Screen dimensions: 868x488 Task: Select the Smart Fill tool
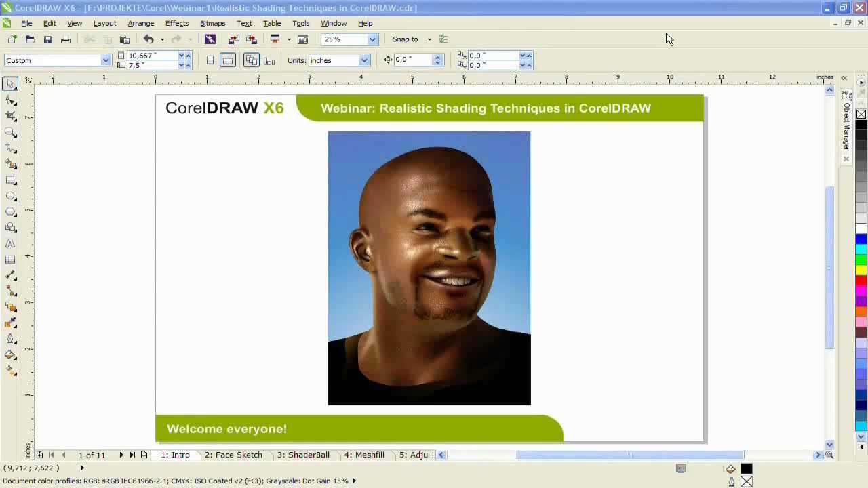point(10,164)
